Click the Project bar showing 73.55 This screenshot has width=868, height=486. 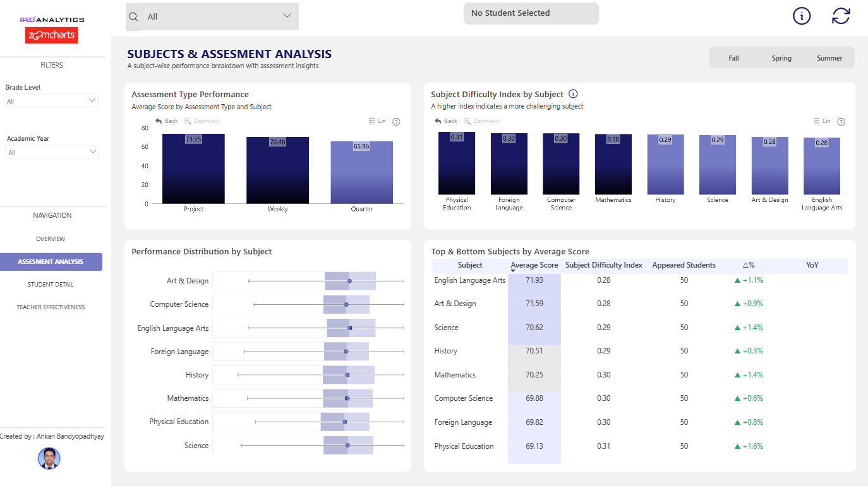pos(193,169)
